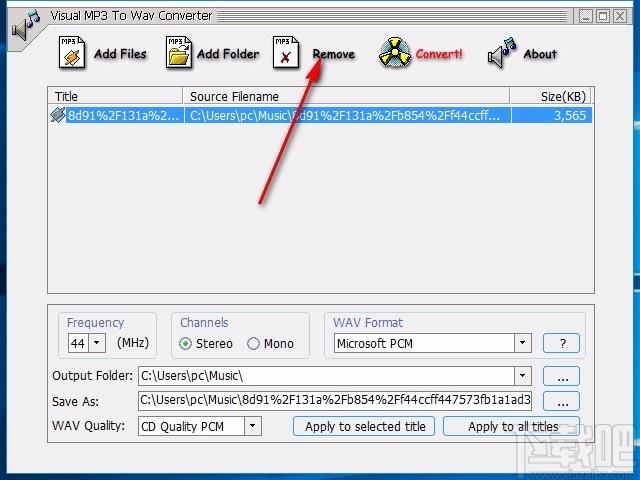This screenshot has height=480, width=640.
Task: Click the About speaker icon
Action: (x=502, y=53)
